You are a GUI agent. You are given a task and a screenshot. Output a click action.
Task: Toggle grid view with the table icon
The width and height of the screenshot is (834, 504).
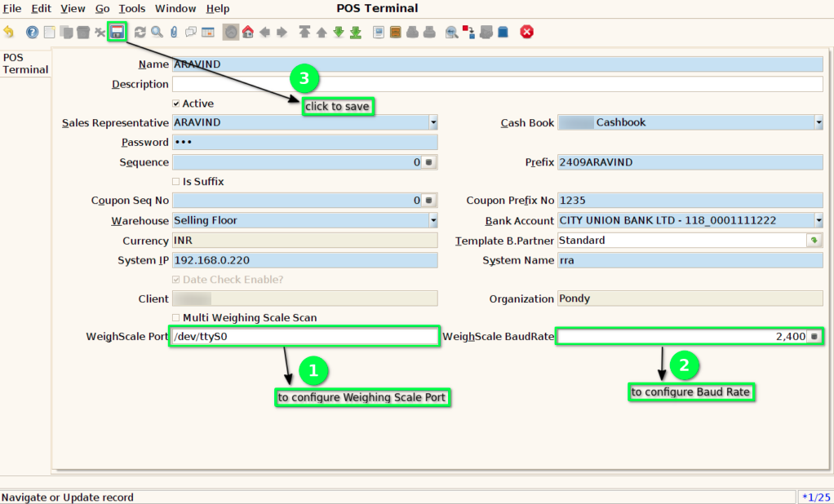208,32
